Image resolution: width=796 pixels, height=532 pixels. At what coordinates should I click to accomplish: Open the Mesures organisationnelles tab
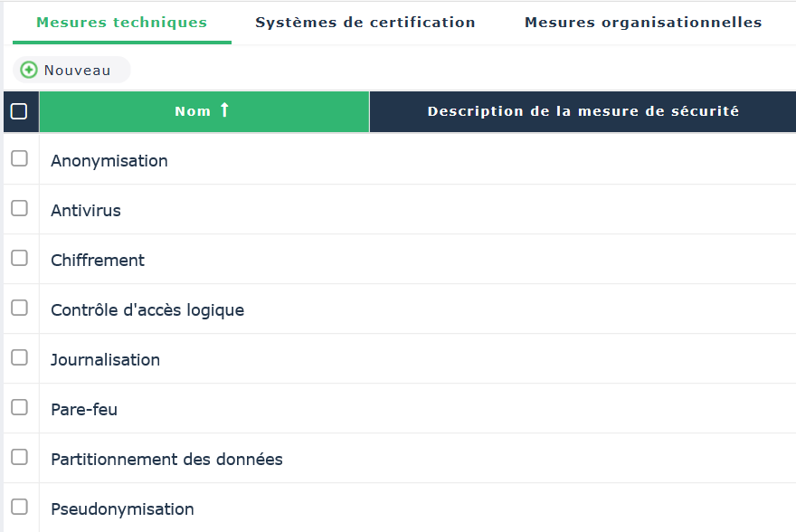(x=643, y=23)
